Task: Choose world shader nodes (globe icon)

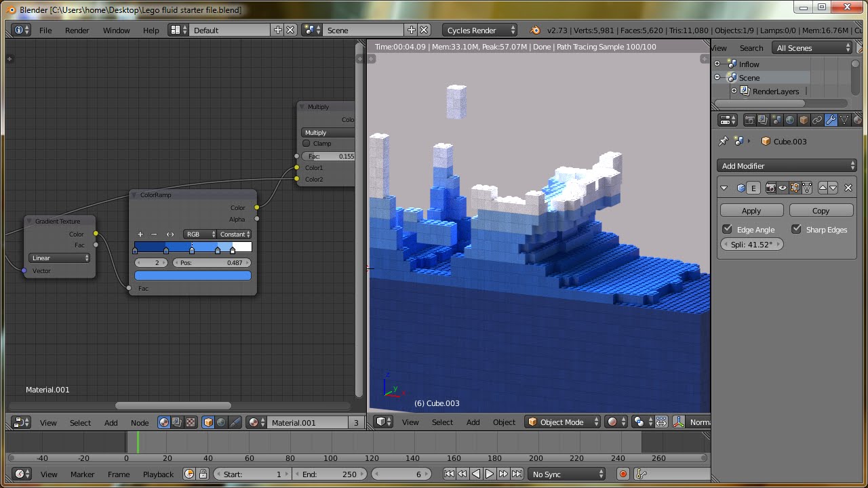Action: click(x=221, y=422)
